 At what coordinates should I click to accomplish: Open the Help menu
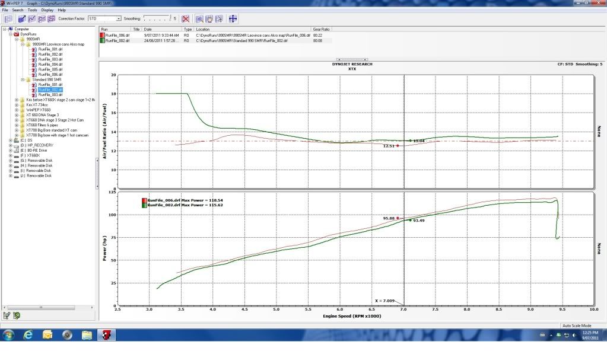pyautogui.click(x=62, y=10)
